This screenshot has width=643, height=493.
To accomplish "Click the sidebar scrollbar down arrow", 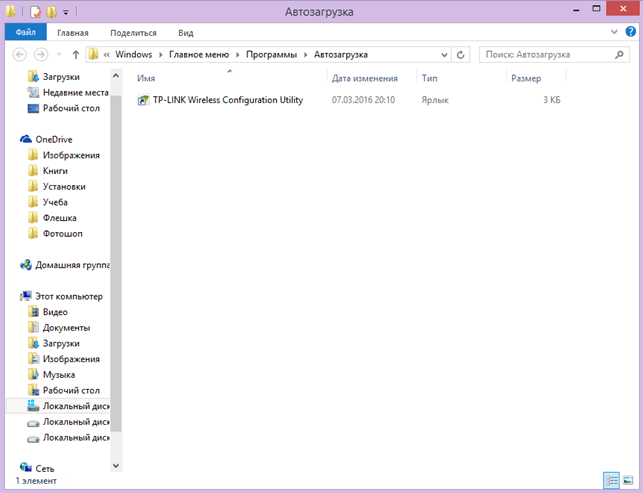I will tap(115, 466).
